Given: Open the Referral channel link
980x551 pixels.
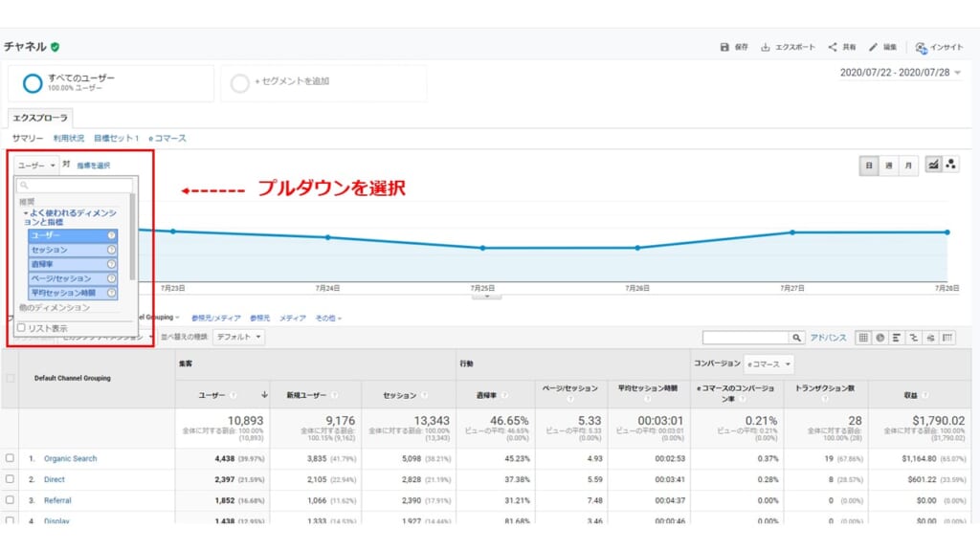Looking at the screenshot, I should click(x=57, y=500).
